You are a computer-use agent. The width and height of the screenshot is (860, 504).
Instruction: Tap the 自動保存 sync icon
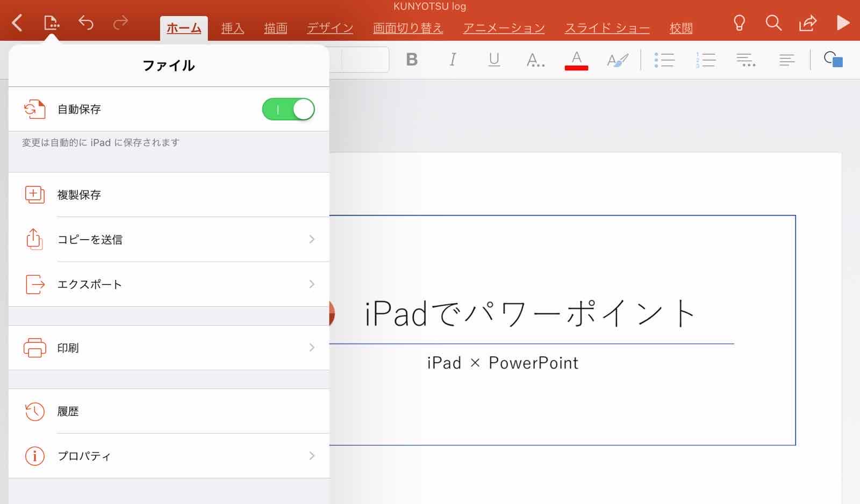point(34,110)
